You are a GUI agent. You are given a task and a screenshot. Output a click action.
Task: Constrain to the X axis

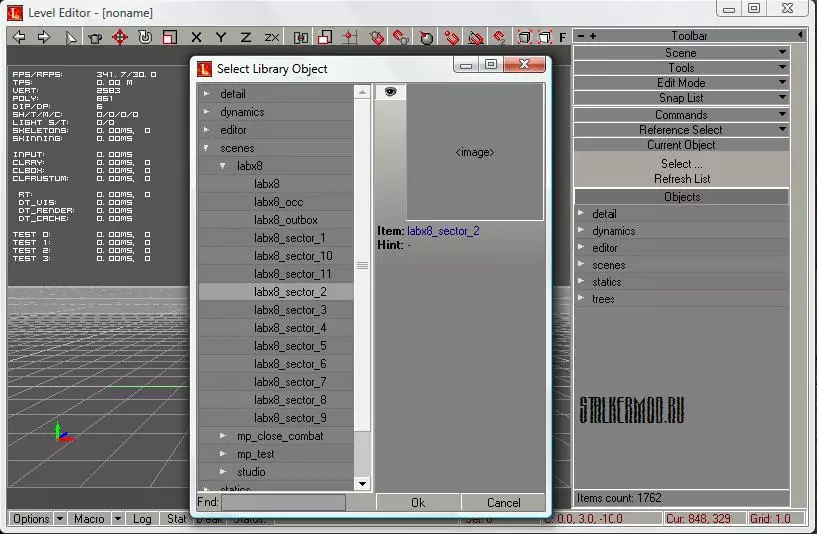point(196,38)
